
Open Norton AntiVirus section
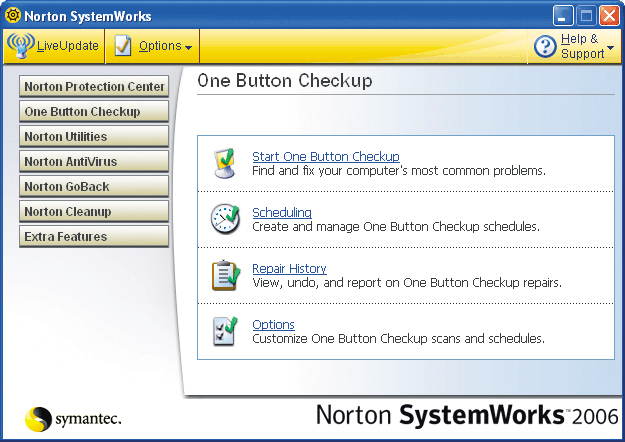click(94, 161)
